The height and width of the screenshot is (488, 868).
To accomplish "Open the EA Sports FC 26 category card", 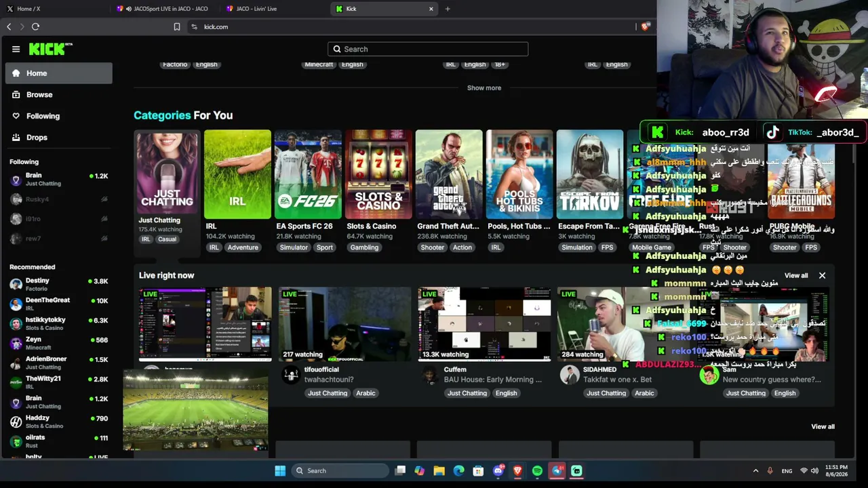I will click(308, 174).
